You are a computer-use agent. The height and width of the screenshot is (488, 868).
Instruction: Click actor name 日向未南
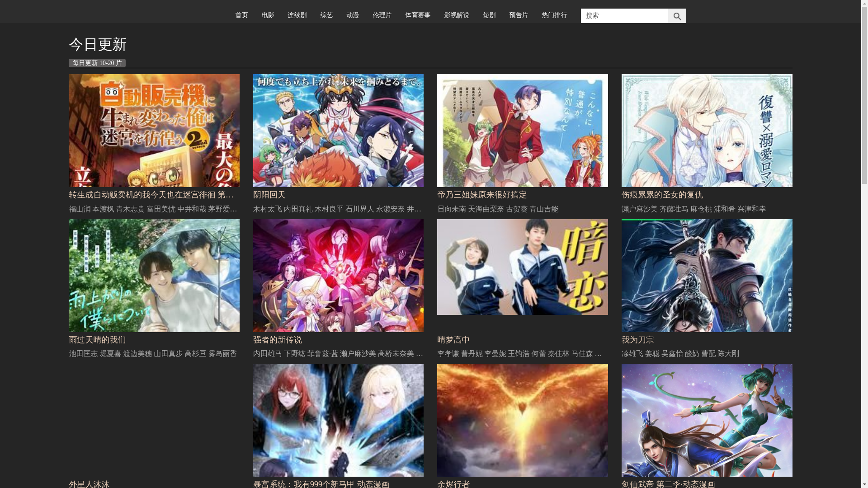click(x=452, y=209)
